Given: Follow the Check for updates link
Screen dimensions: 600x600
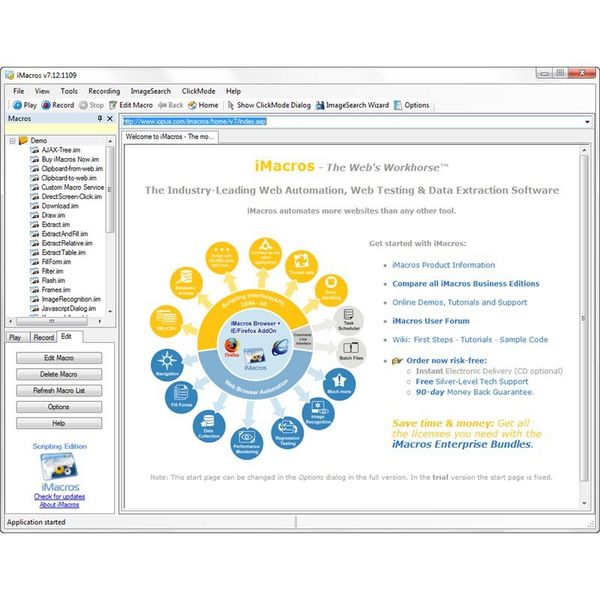Looking at the screenshot, I should click(59, 496).
